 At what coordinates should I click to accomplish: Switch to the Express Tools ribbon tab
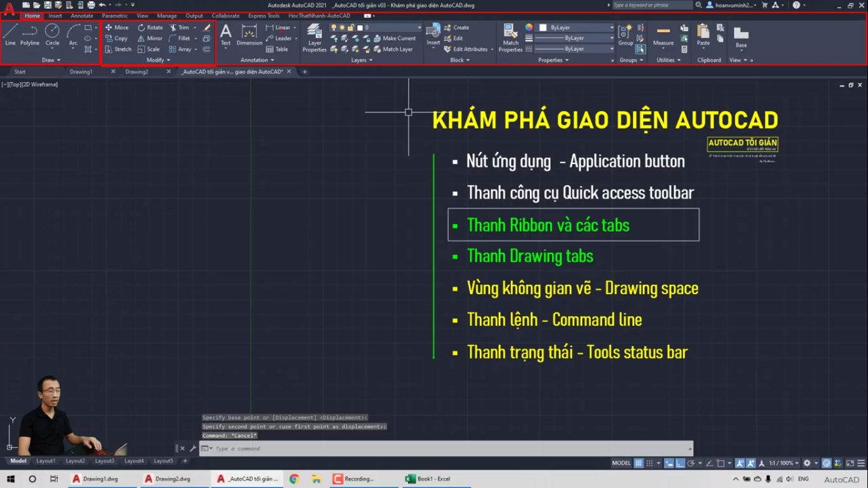coord(264,16)
